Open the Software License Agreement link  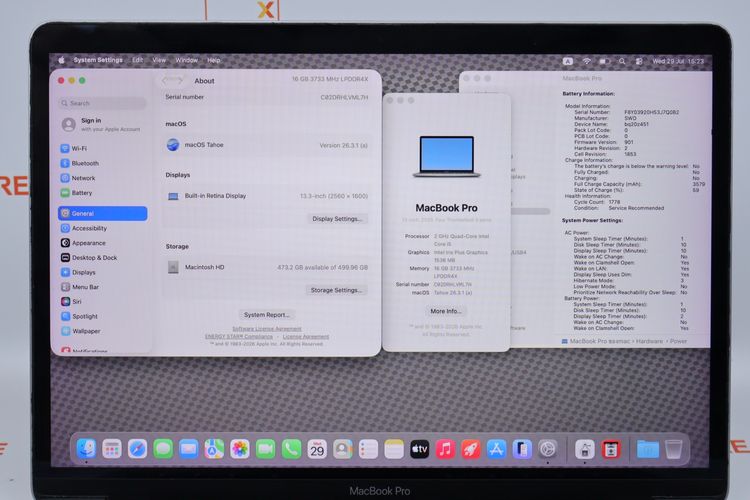tap(267, 329)
